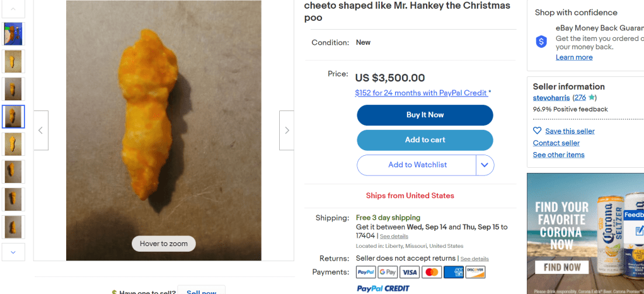Open the stevoharris seller profile link

(x=551, y=98)
